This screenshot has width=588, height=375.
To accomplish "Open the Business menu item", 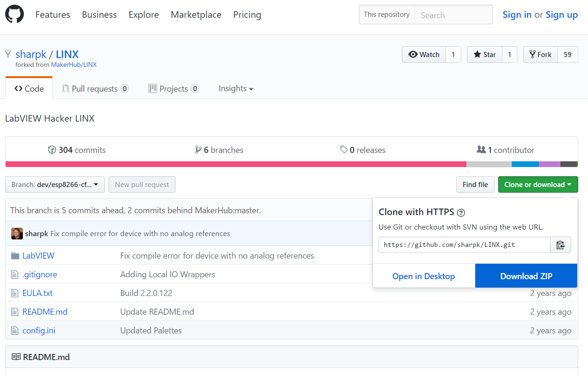I will 99,14.
